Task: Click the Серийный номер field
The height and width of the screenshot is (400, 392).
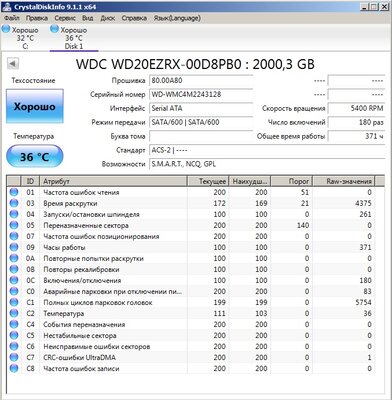Action: click(x=201, y=94)
